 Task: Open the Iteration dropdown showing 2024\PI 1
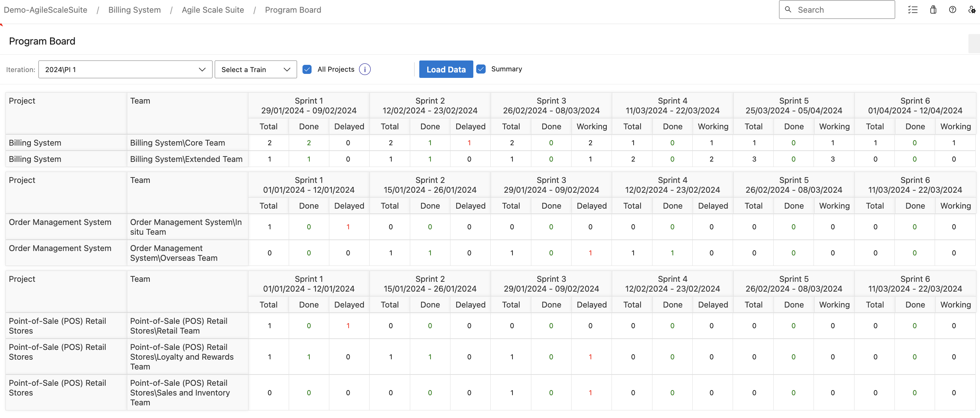point(125,69)
